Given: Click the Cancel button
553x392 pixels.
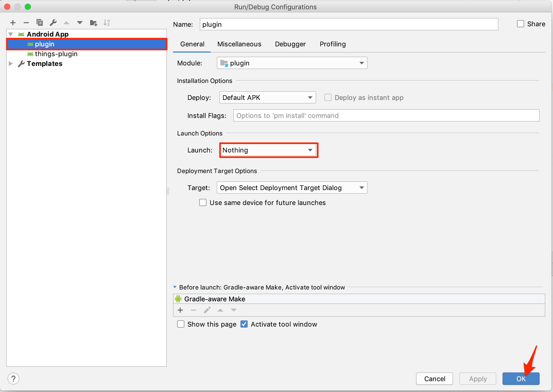Looking at the screenshot, I should pyautogui.click(x=434, y=379).
